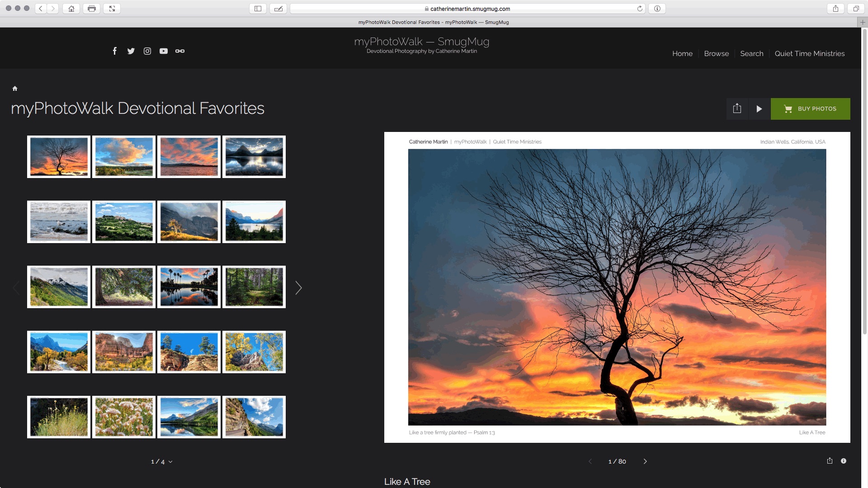Select the myPhotoWalk Devotional Favorites tab
The image size is (868, 488).
(434, 22)
